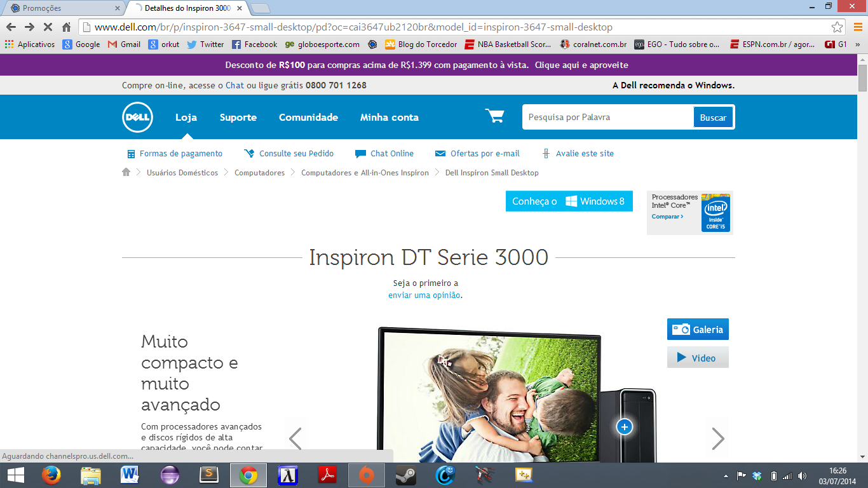The image size is (868, 488).
Task: Click the Conheça o Windows 8 banner
Action: click(569, 201)
